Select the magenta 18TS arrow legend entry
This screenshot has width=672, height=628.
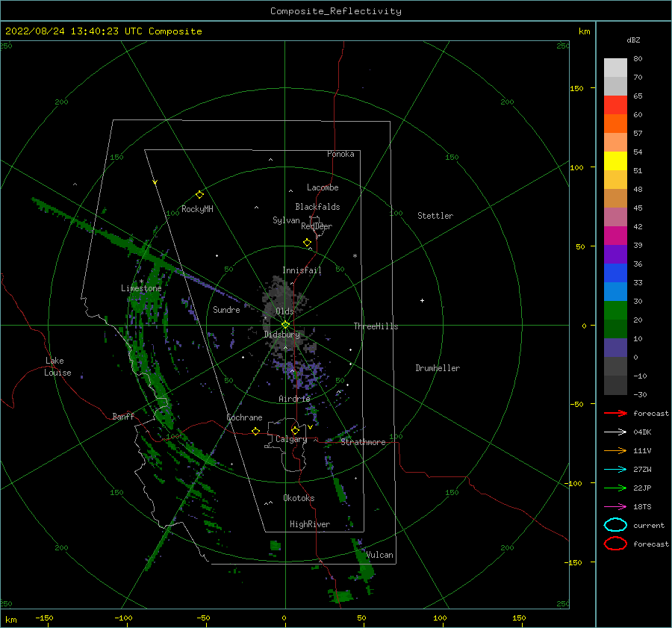[x=615, y=507]
